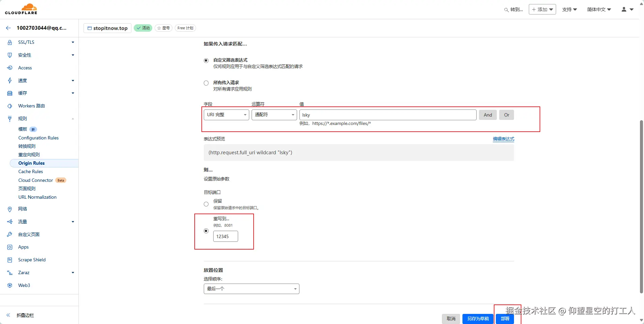This screenshot has width=644, height=324.
Task: Click the stopitnow.top site window icon
Action: click(x=90, y=28)
